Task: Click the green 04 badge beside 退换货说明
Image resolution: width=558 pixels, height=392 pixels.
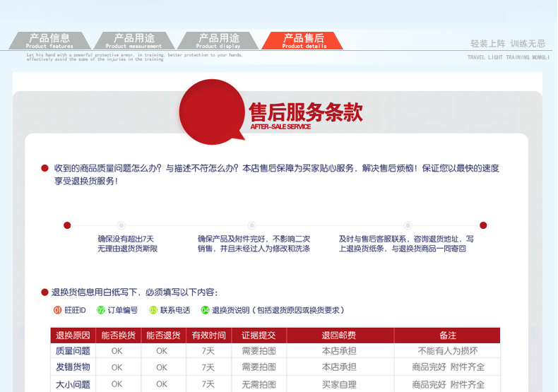Action: click(205, 310)
